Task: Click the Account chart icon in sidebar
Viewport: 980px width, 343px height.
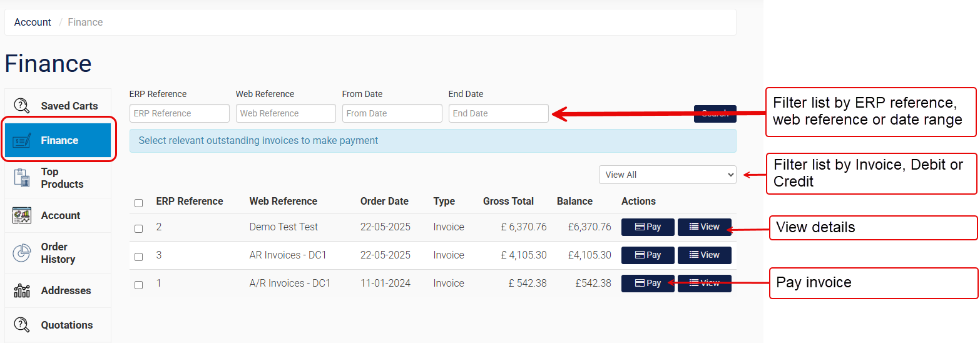Action: point(22,215)
